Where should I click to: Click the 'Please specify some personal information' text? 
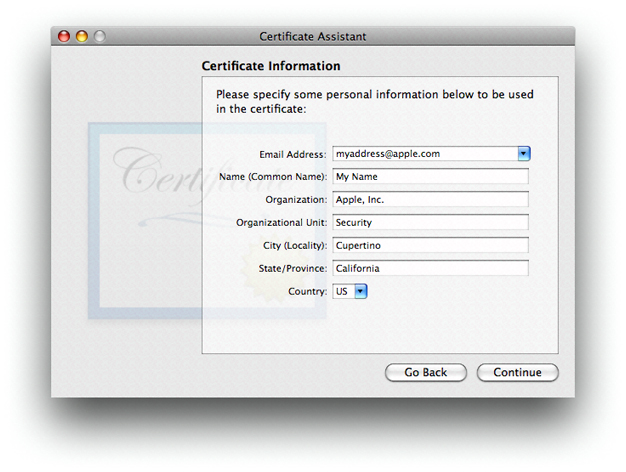pyautogui.click(x=375, y=101)
